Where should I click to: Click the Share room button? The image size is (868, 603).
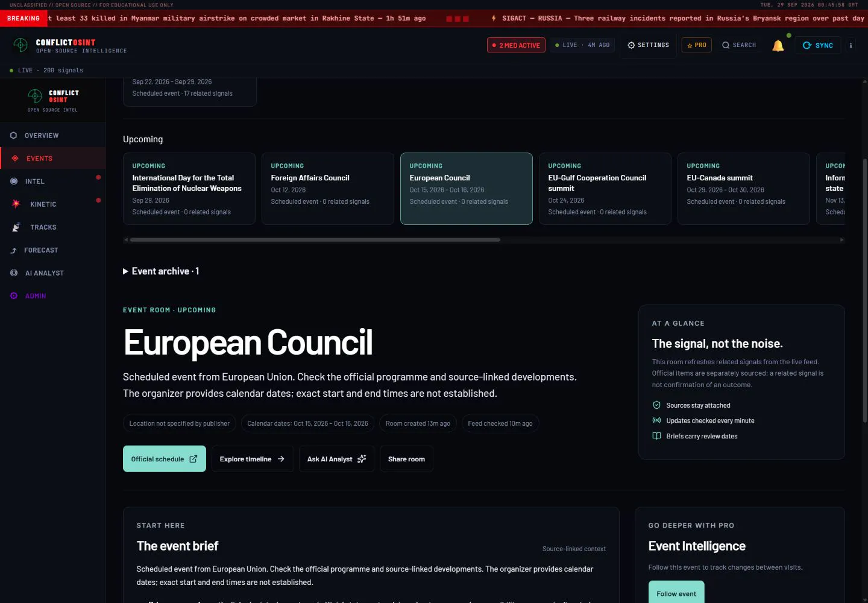click(x=406, y=459)
